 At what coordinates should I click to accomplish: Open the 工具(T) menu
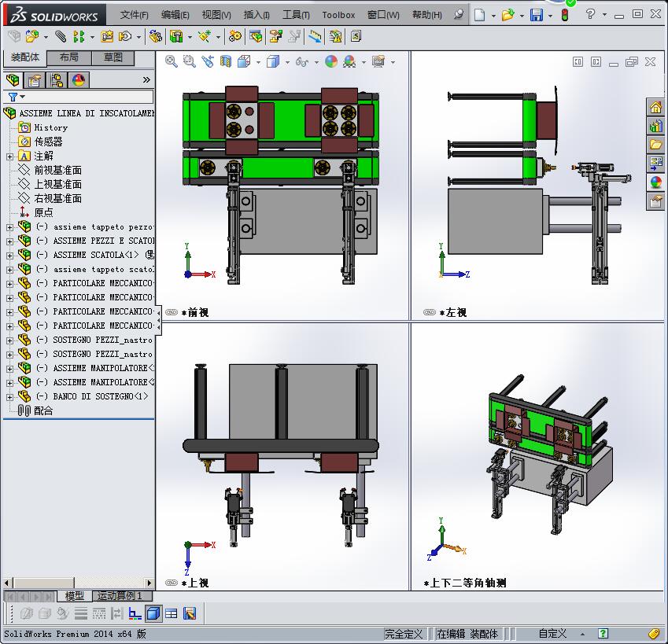(296, 15)
